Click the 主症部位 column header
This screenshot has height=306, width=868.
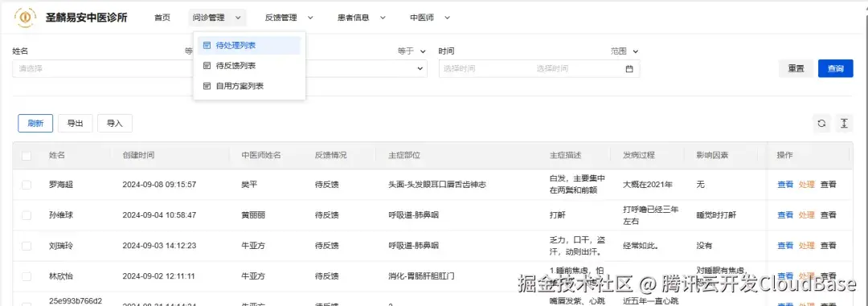pos(404,156)
